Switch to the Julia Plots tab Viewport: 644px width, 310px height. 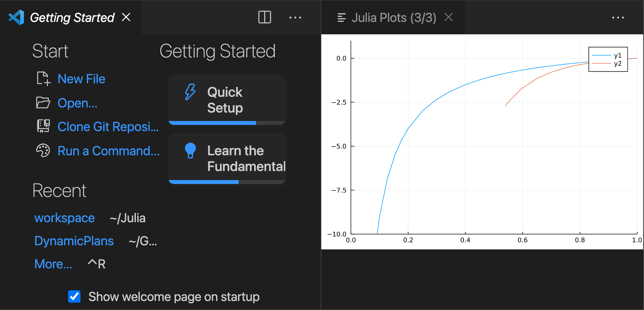click(394, 17)
